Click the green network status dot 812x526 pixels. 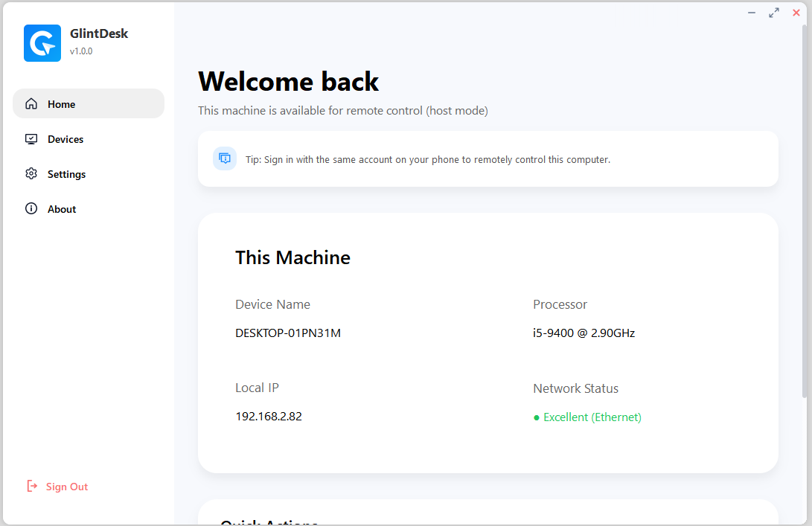tap(536, 417)
